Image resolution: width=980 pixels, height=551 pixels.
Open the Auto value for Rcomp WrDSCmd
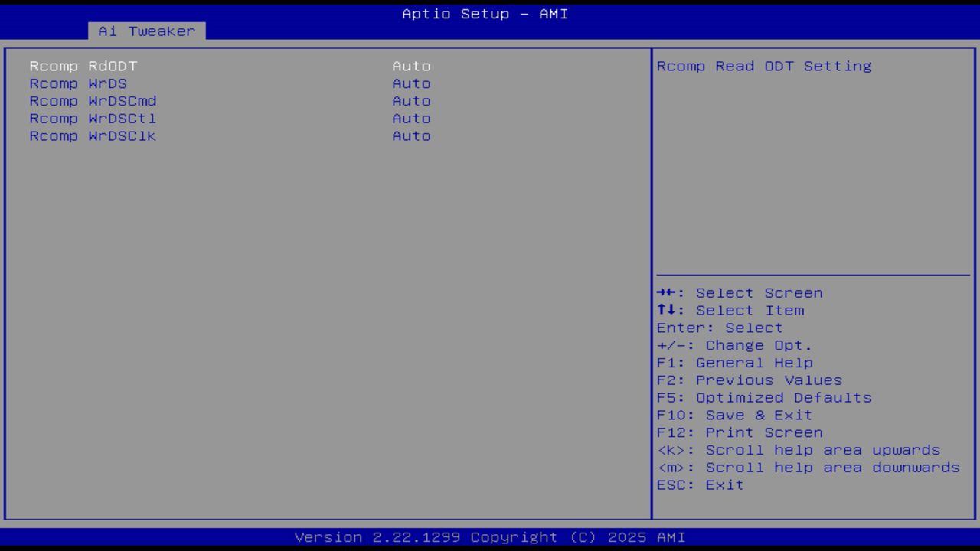pos(411,101)
